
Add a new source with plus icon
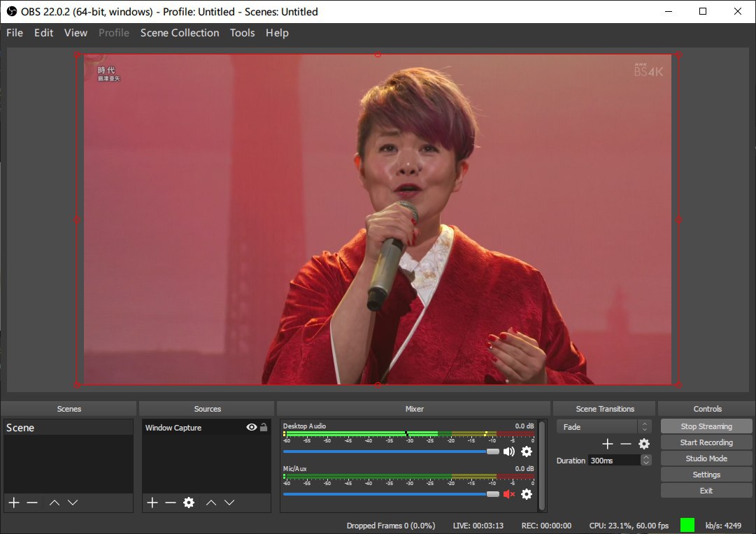[x=152, y=503]
